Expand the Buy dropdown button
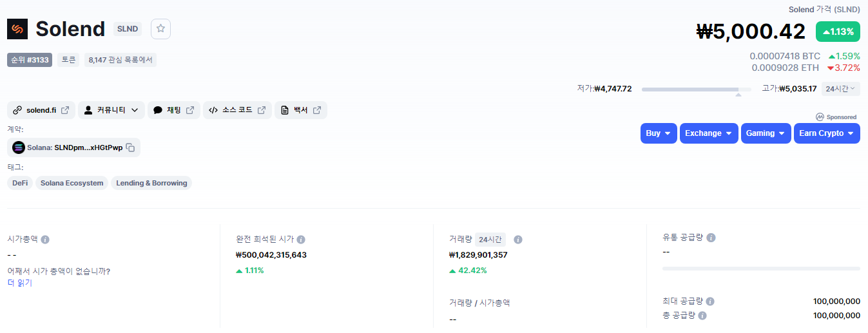 coord(659,133)
